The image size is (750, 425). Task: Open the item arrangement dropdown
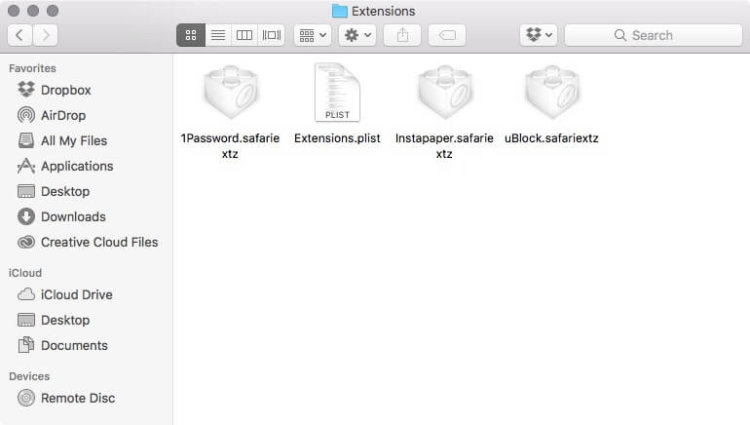(x=312, y=35)
